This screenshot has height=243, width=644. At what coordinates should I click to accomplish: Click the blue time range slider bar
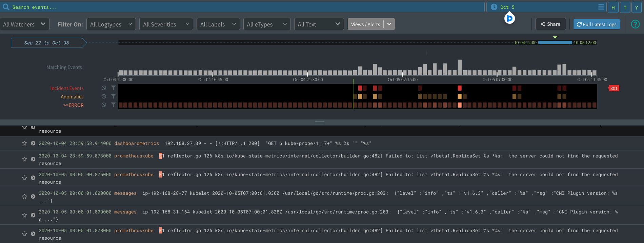(555, 42)
